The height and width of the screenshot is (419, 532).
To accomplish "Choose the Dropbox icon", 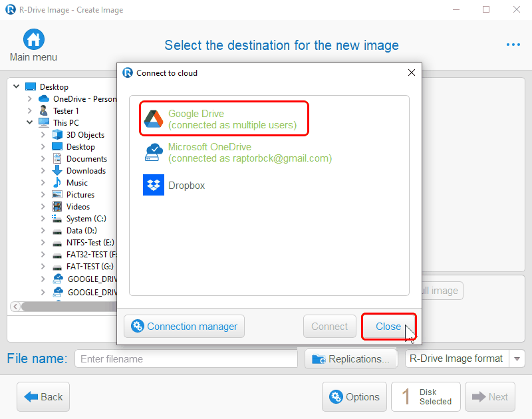I will point(154,185).
